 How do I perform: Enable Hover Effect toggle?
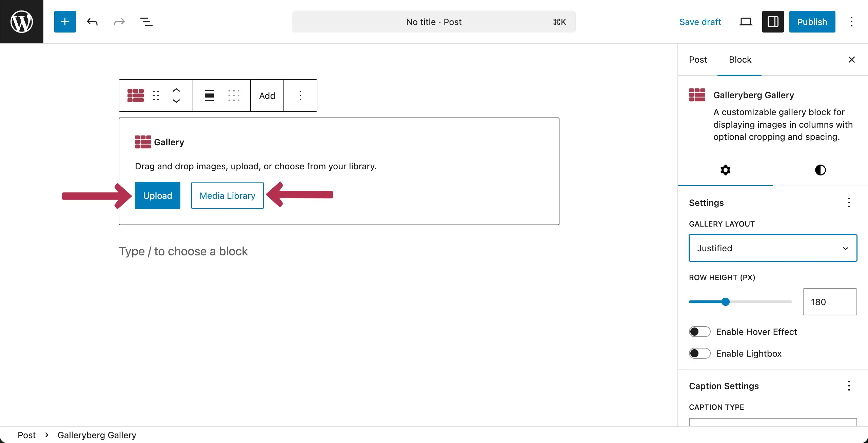point(699,332)
